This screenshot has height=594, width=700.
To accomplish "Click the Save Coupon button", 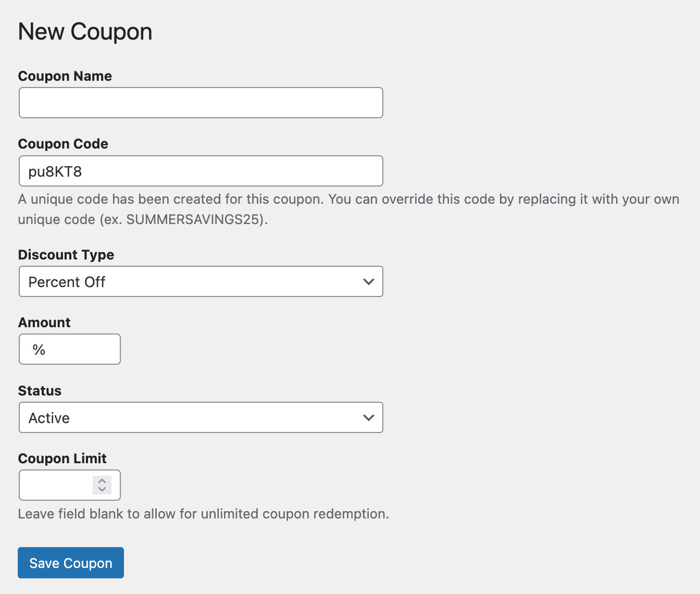I will tap(70, 563).
